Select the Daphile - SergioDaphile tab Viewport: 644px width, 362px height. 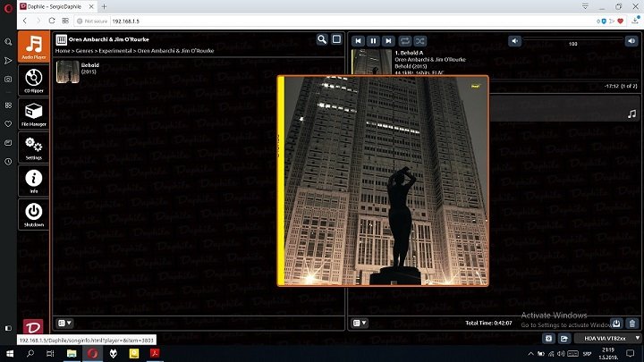[56, 6]
